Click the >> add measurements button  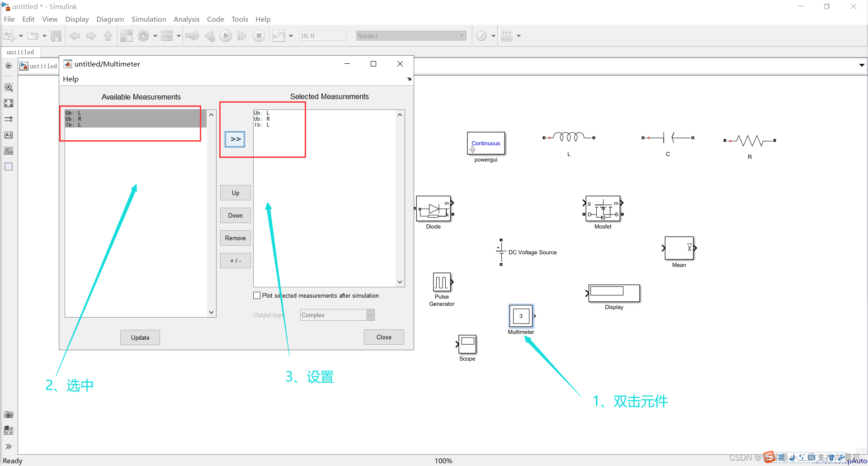coord(235,139)
